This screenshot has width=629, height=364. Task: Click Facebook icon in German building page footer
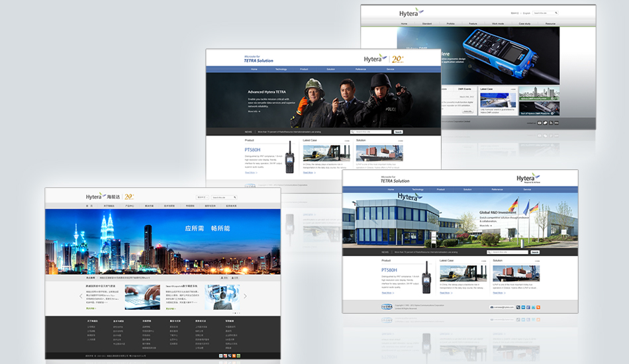tap(528, 307)
